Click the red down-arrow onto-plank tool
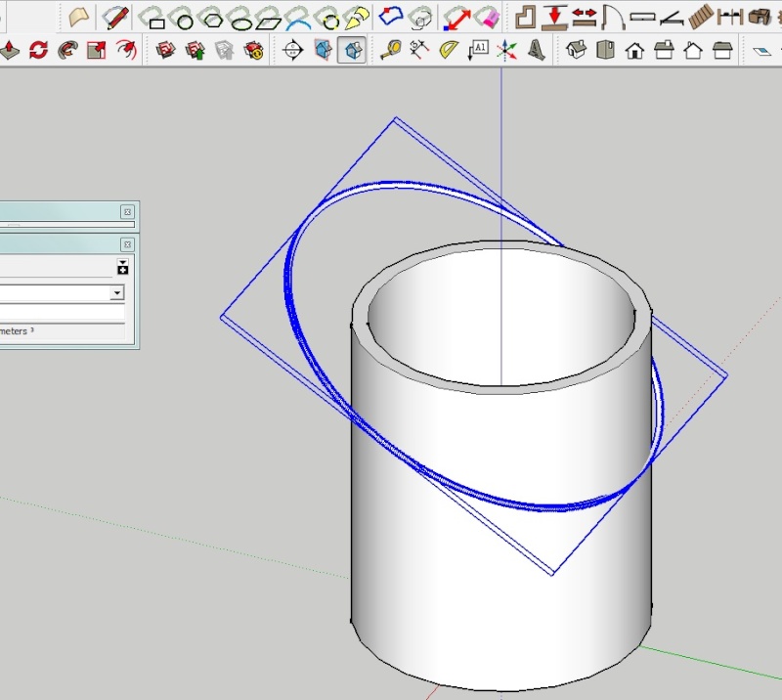This screenshot has height=700, width=782. [554, 18]
